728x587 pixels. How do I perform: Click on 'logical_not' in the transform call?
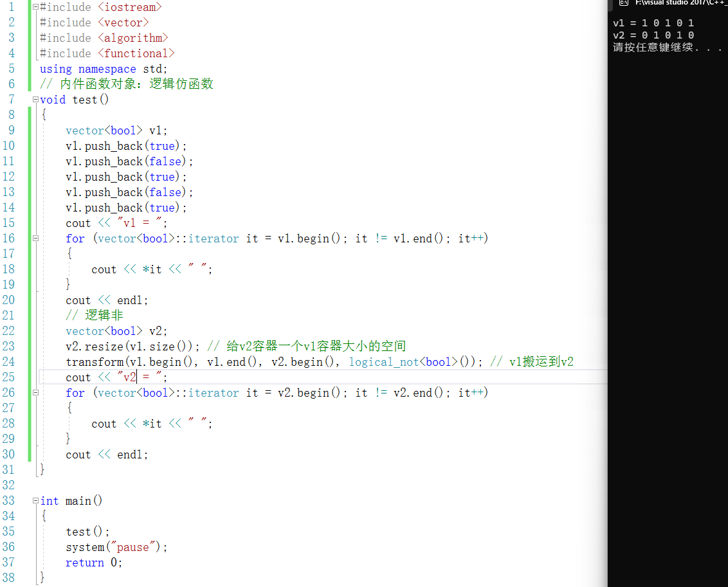[x=383, y=362]
